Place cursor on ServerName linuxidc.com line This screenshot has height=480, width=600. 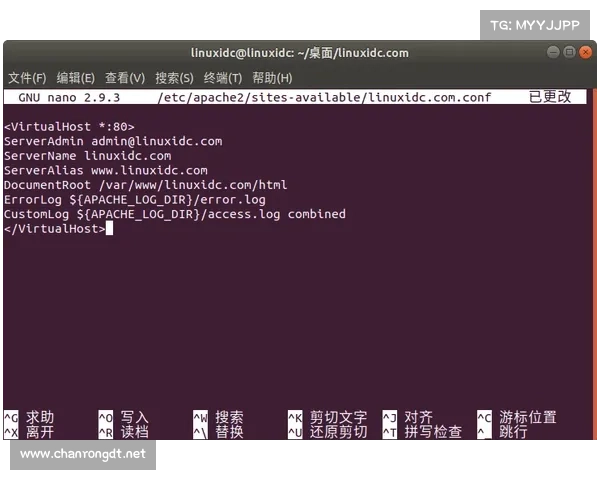pyautogui.click(x=88, y=156)
